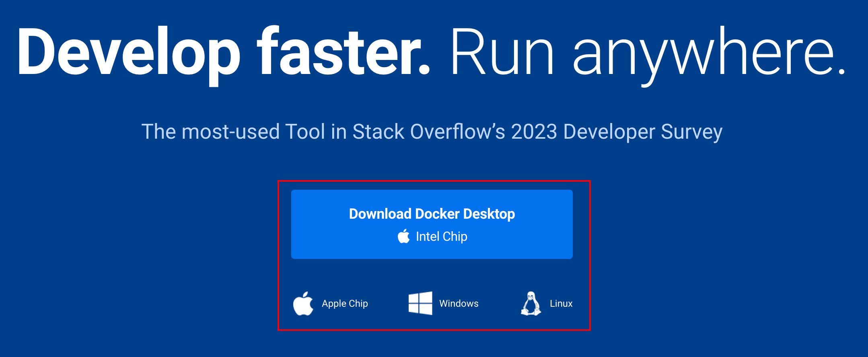Click 'Overflow's' in the subtitle
Viewport: 868px width, 357px height.
click(x=457, y=132)
